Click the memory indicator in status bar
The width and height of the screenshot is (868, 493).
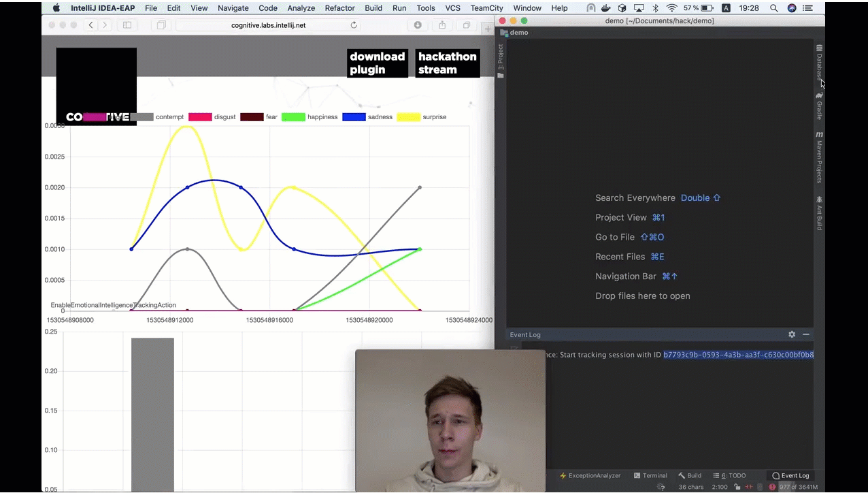pos(798,487)
